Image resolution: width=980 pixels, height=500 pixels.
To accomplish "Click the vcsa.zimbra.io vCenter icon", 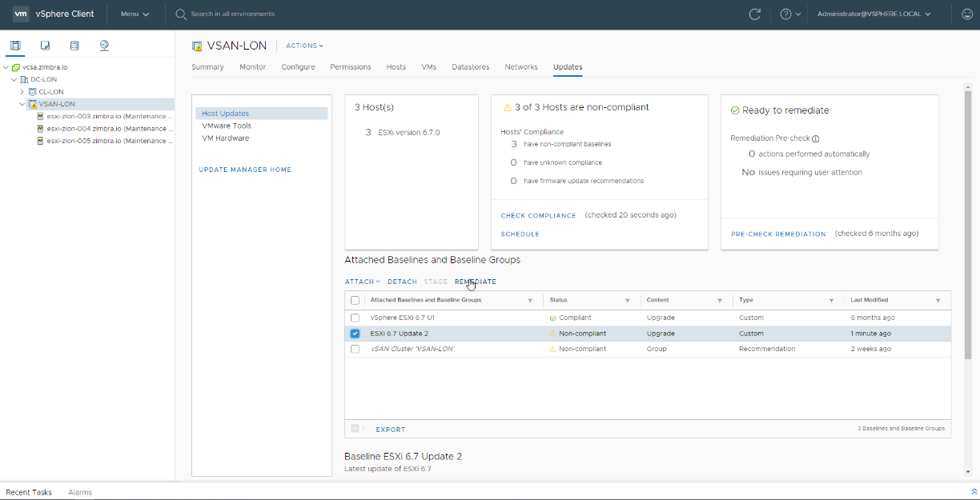I will pyautogui.click(x=16, y=67).
